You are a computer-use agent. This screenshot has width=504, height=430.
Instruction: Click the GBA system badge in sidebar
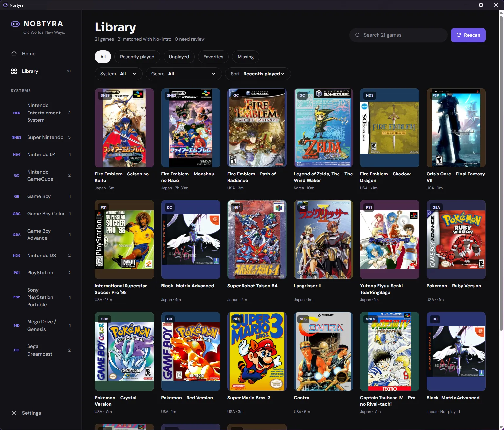pyautogui.click(x=17, y=235)
